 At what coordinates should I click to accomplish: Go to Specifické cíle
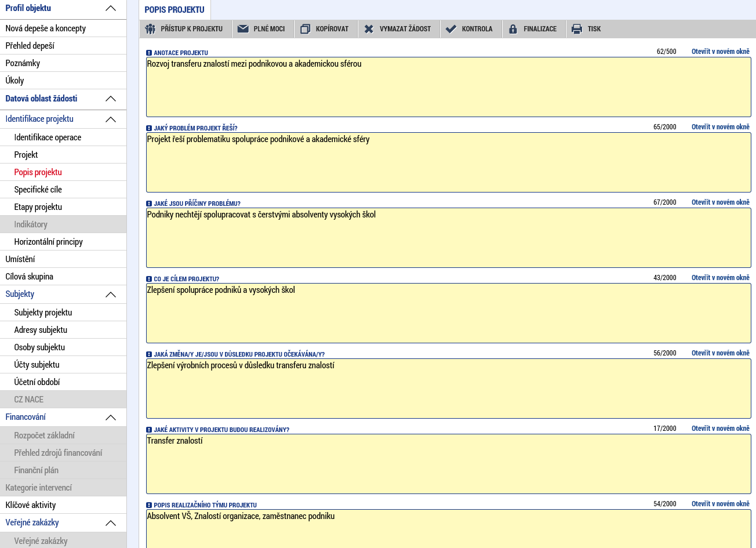coord(63,190)
